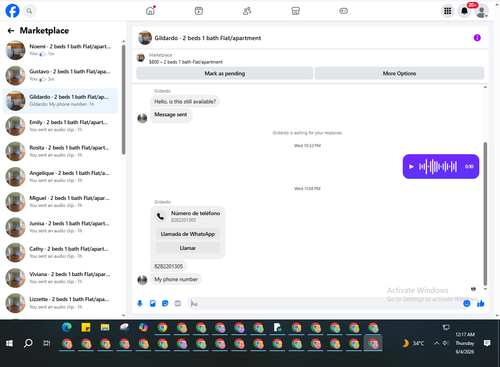Open the Marketplace storefront icon
Viewport: 500px width, 367px height.
(295, 11)
